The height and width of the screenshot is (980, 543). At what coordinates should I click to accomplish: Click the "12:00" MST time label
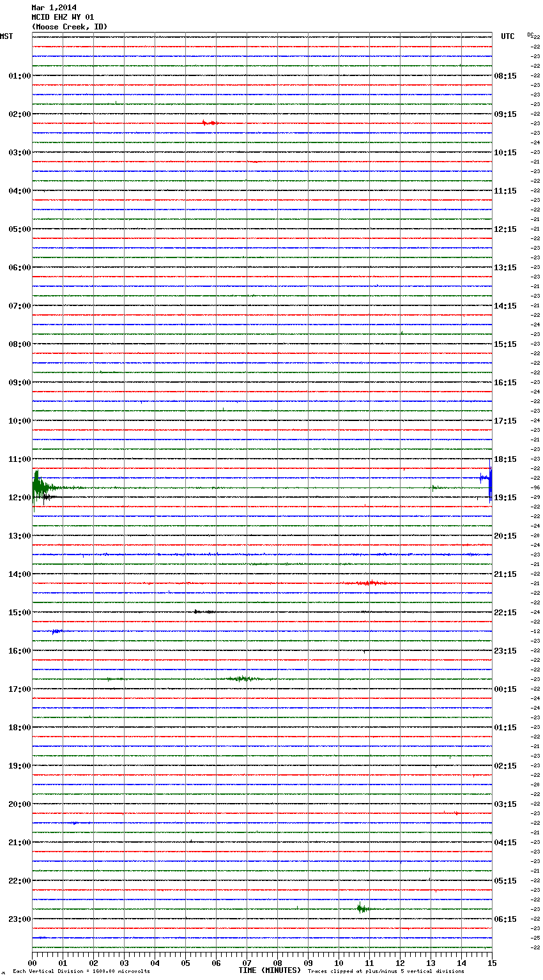tap(20, 498)
